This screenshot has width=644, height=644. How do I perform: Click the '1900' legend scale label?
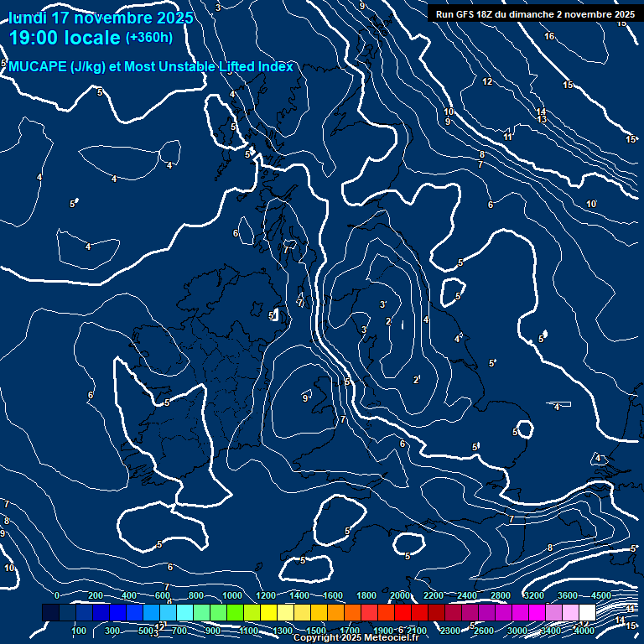point(383,631)
